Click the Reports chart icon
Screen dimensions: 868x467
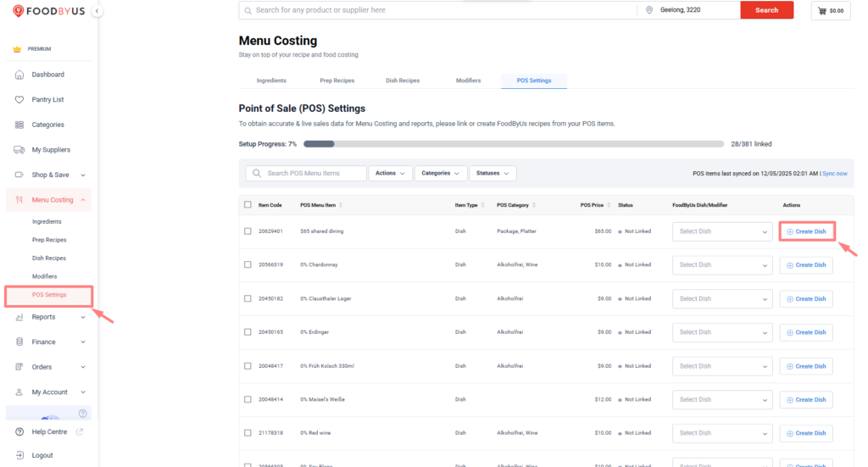point(19,317)
